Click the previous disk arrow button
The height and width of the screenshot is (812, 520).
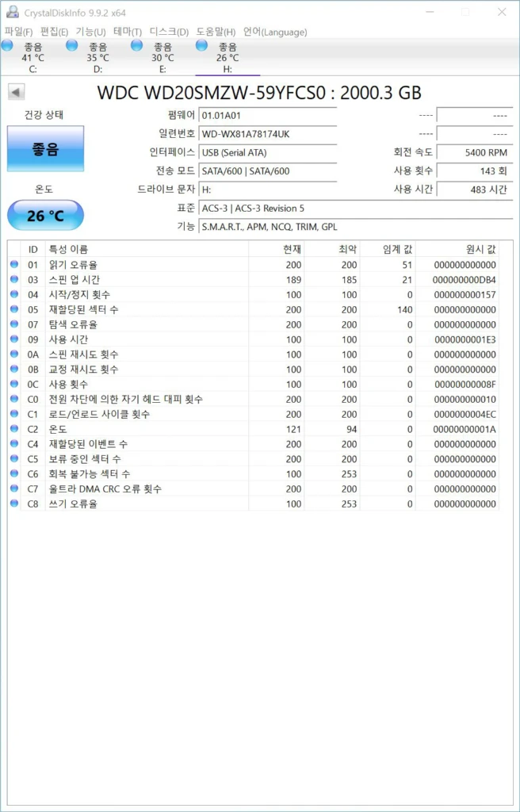click(x=16, y=93)
